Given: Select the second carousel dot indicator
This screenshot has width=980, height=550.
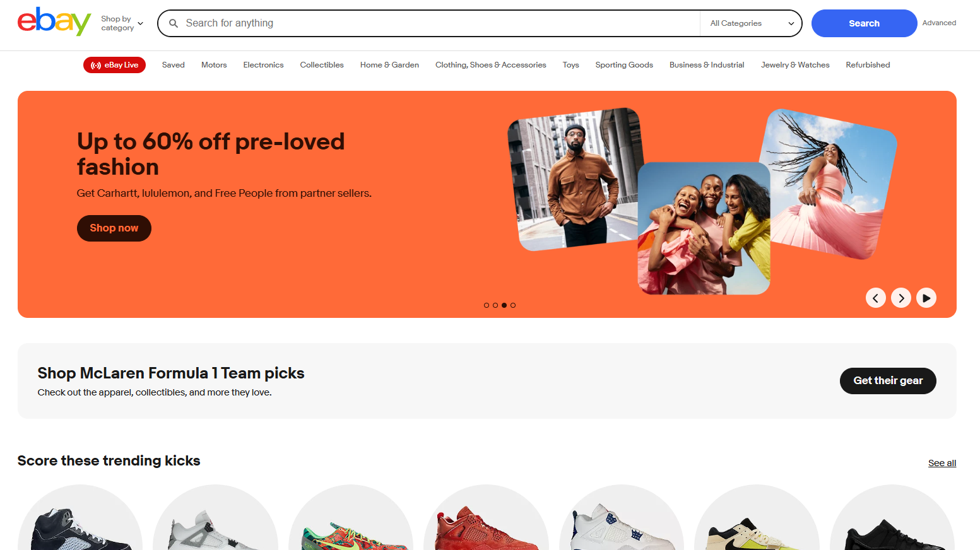Looking at the screenshot, I should [495, 305].
